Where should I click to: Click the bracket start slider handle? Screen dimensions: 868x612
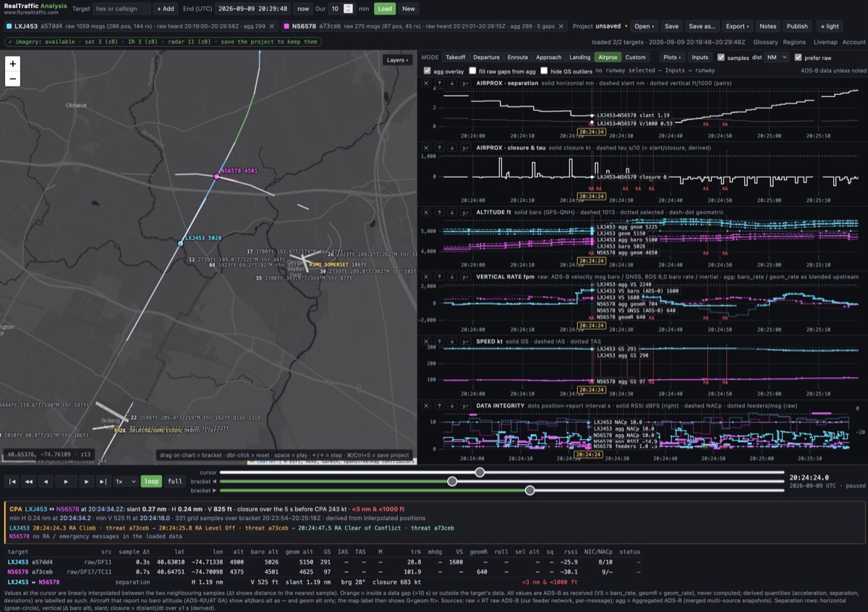click(x=452, y=481)
